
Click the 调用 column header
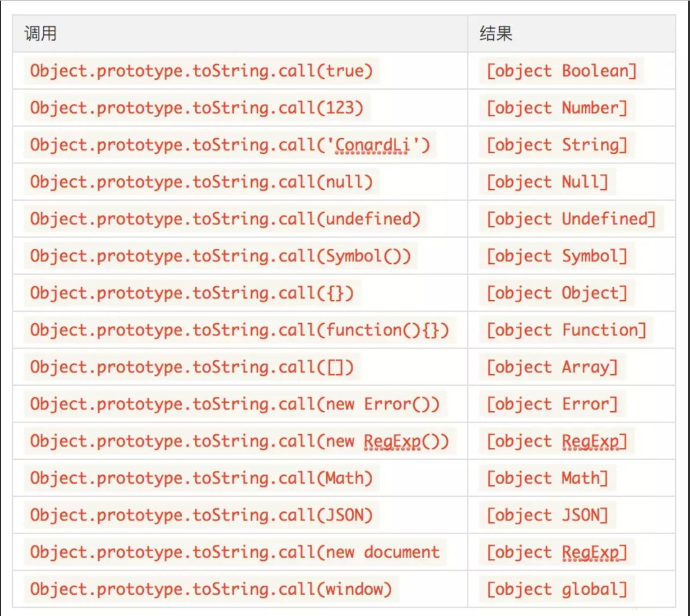[x=40, y=34]
